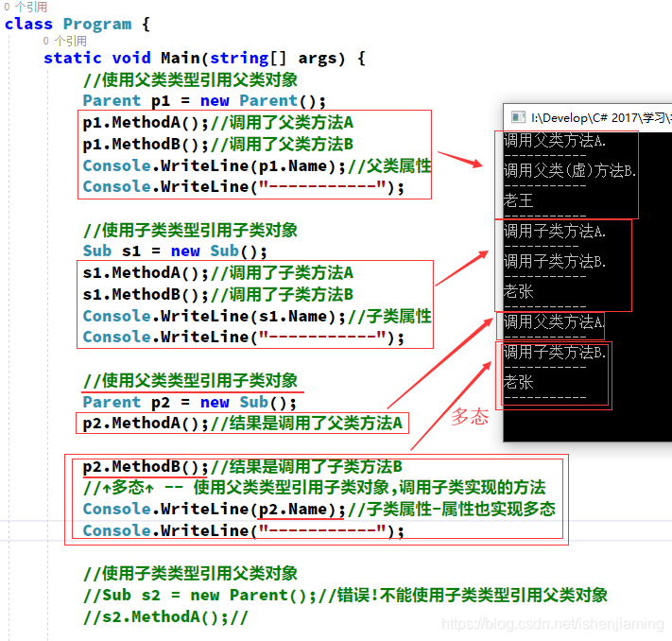Select the comment '//使用子类类型引用子类对象'
Screen dimensions: 672x641
(x=190, y=231)
